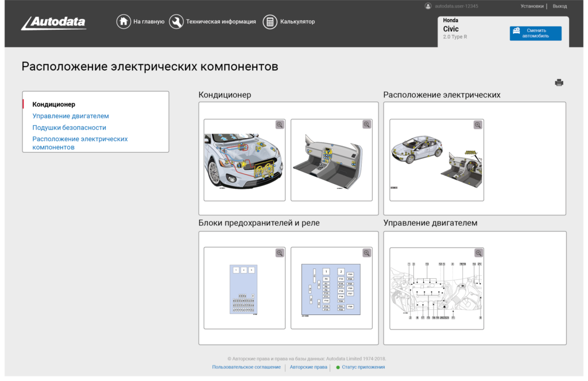
Task: Click the home icon labeled На главную
Action: point(123,22)
